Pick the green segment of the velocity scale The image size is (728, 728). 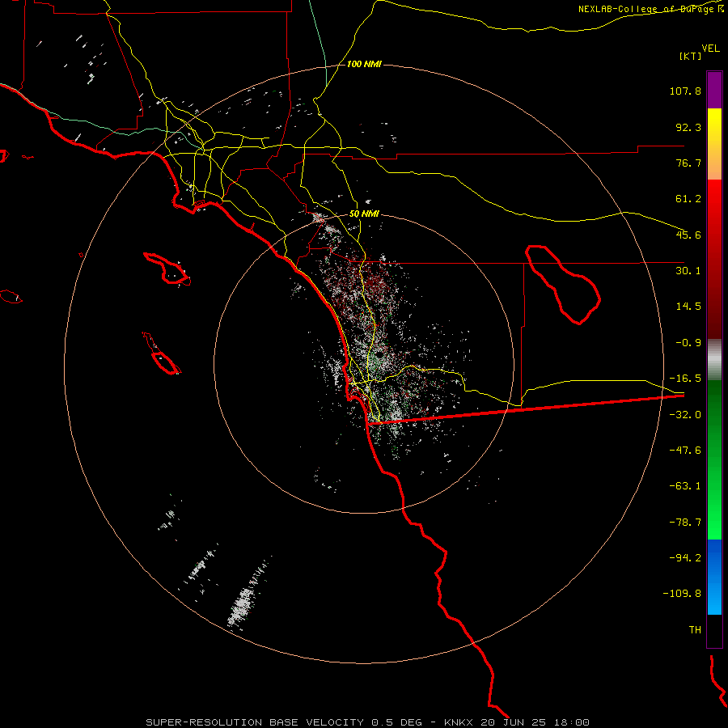714,459
